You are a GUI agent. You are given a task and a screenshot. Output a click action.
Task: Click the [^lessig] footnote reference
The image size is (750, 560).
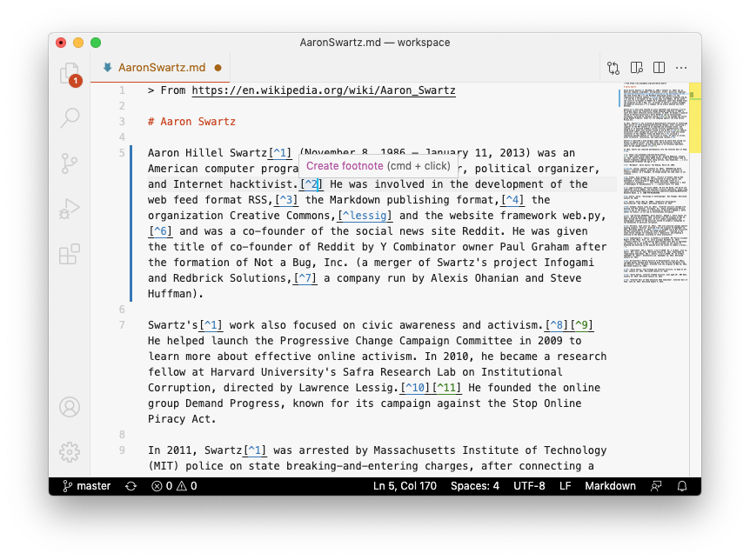365,216
